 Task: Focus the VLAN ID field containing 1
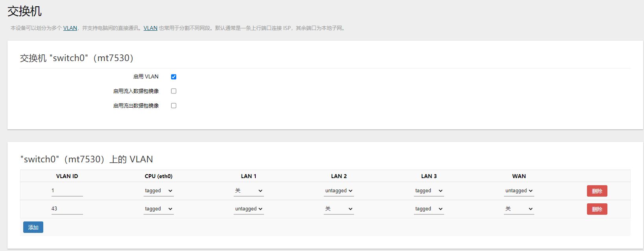pos(67,191)
